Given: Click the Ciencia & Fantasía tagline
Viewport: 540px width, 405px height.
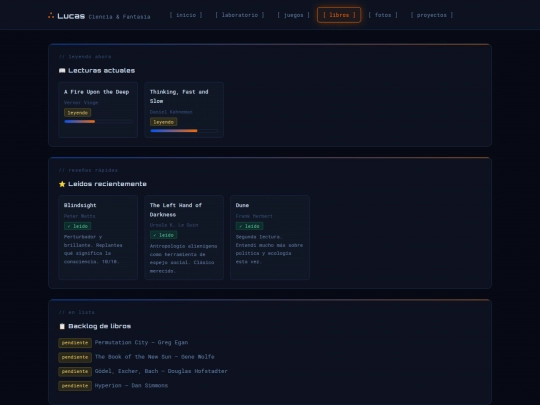Looking at the screenshot, I should [x=120, y=17].
